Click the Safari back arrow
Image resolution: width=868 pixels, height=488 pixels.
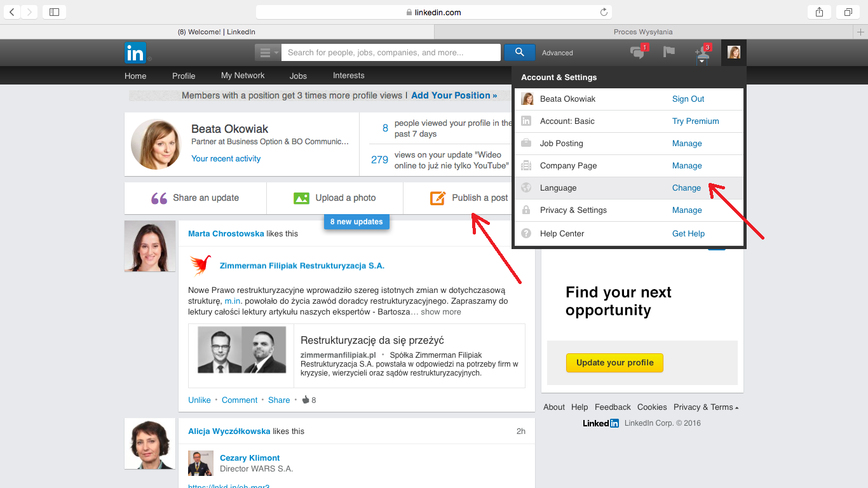11,12
